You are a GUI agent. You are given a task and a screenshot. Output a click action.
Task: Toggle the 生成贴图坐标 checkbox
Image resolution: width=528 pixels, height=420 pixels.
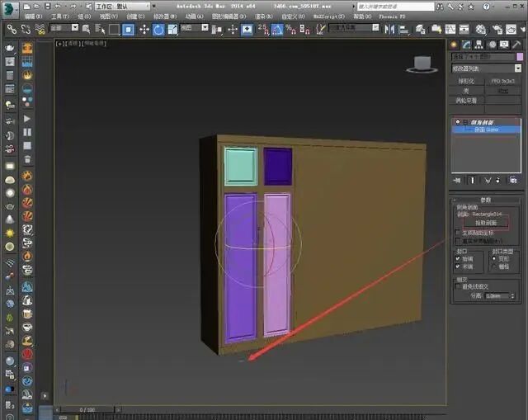click(x=457, y=233)
